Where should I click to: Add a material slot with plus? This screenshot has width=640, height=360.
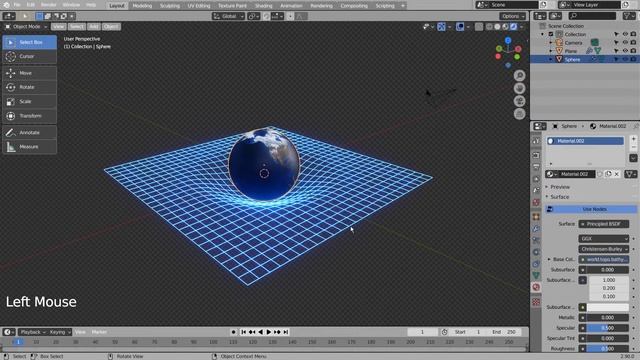[x=633, y=139]
